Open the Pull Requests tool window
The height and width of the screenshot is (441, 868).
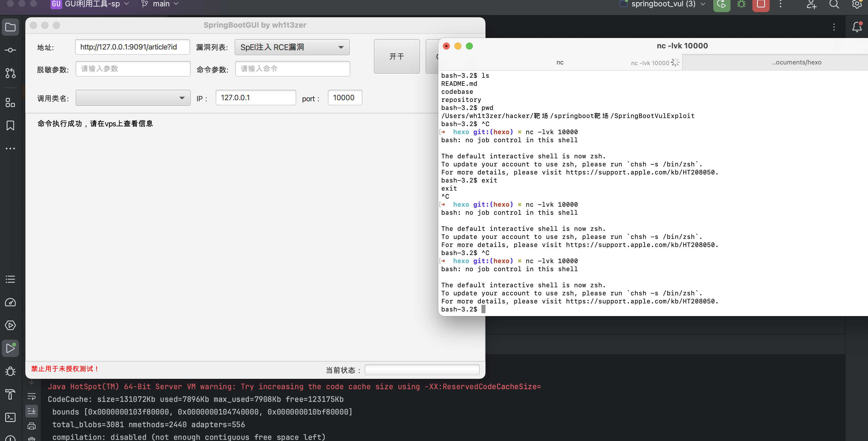(x=10, y=73)
